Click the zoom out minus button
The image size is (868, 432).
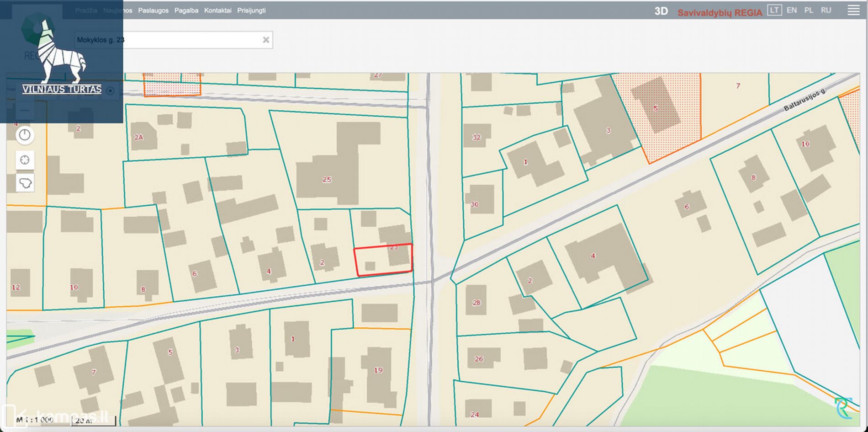pyautogui.click(x=25, y=111)
